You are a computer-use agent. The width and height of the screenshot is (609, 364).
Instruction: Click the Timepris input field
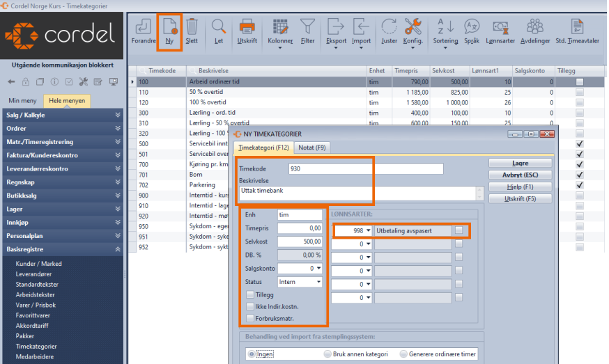point(300,228)
